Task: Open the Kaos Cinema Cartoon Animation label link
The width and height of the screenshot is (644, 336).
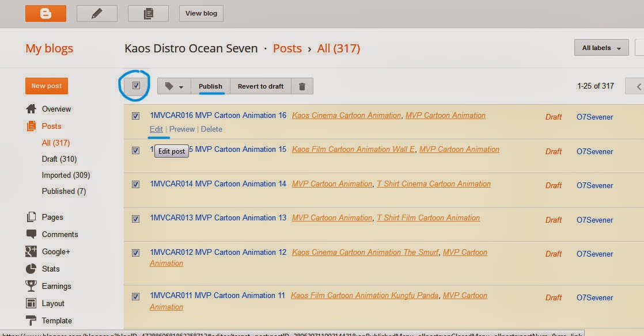Action: pyautogui.click(x=346, y=115)
